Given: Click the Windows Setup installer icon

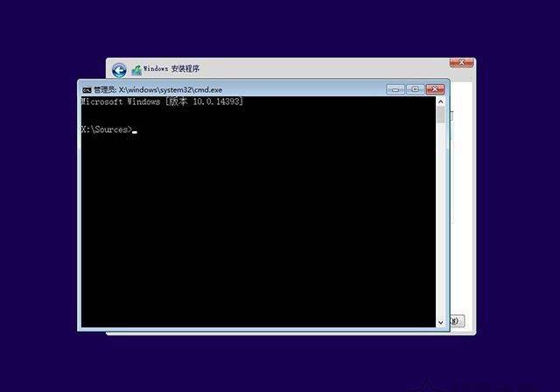Looking at the screenshot, I should pos(136,70).
